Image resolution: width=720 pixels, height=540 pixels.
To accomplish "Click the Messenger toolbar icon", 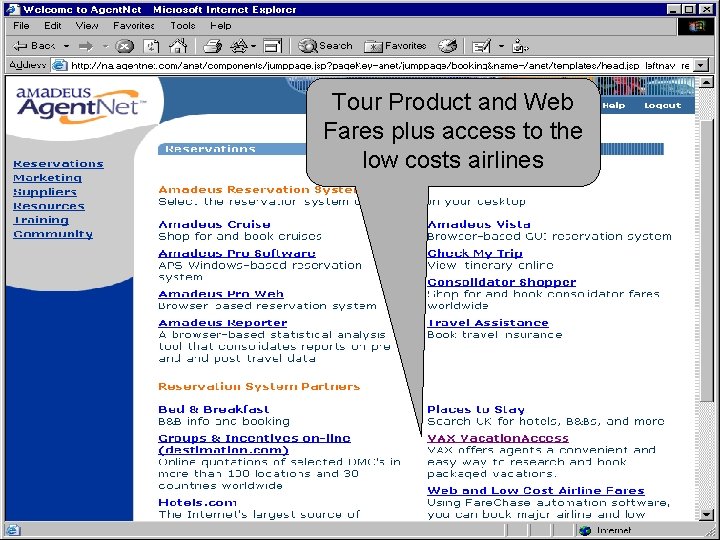I will [x=520, y=45].
